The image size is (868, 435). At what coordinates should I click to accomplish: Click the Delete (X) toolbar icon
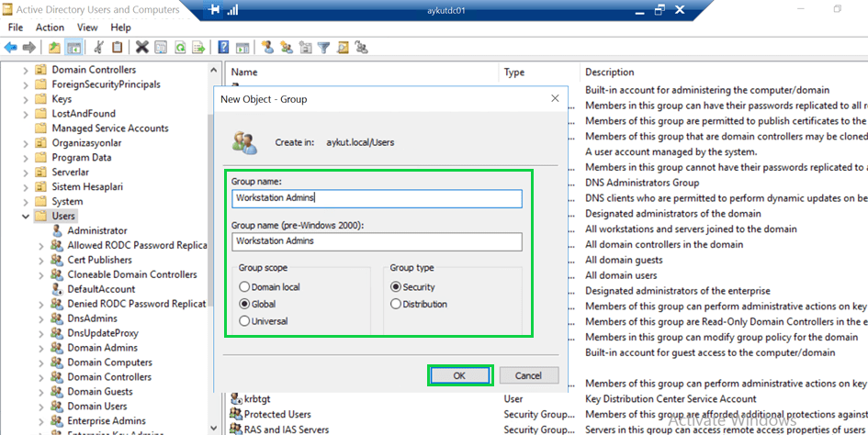pyautogui.click(x=141, y=48)
